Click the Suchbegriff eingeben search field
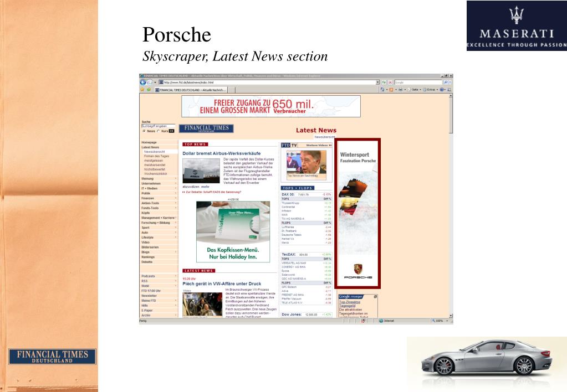 pos(158,126)
